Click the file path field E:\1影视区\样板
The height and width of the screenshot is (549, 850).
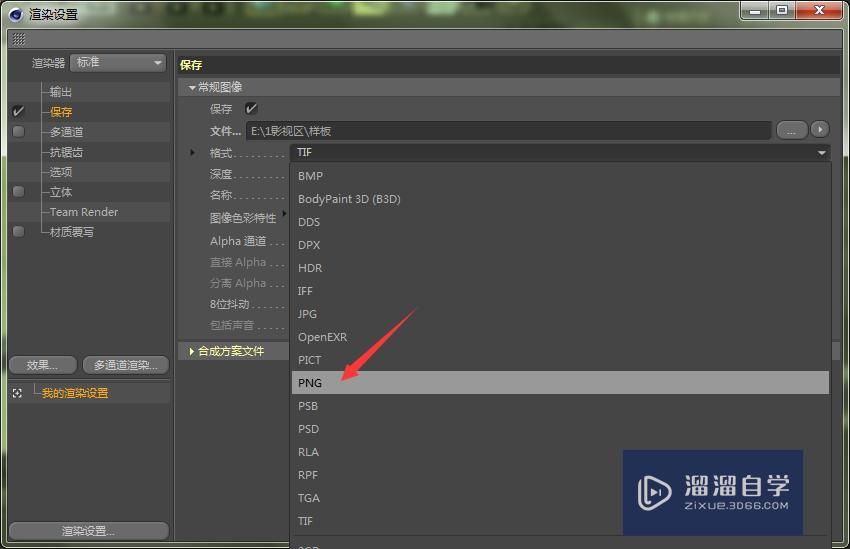(x=508, y=131)
